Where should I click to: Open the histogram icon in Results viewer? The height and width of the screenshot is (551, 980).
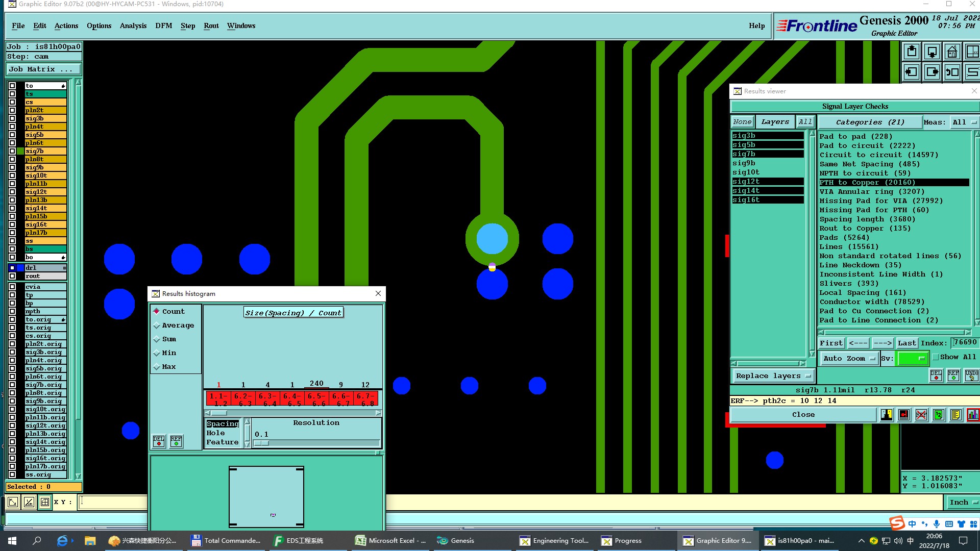tap(973, 415)
